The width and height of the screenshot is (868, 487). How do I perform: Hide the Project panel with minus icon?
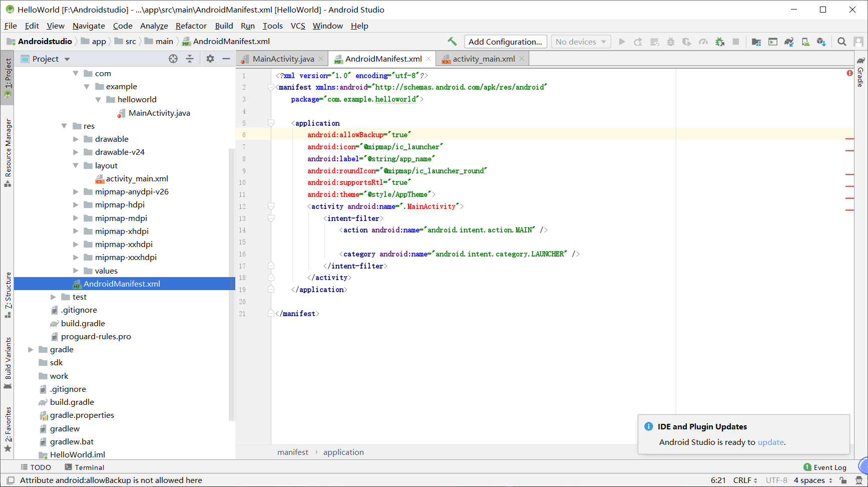click(x=226, y=59)
